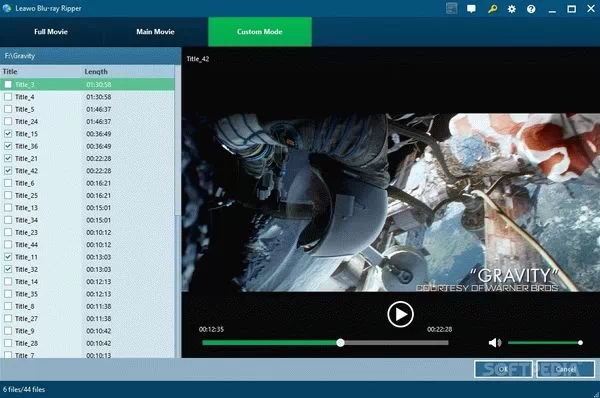Image resolution: width=600 pixels, height=398 pixels.
Task: Click the OK button
Action: click(x=503, y=369)
